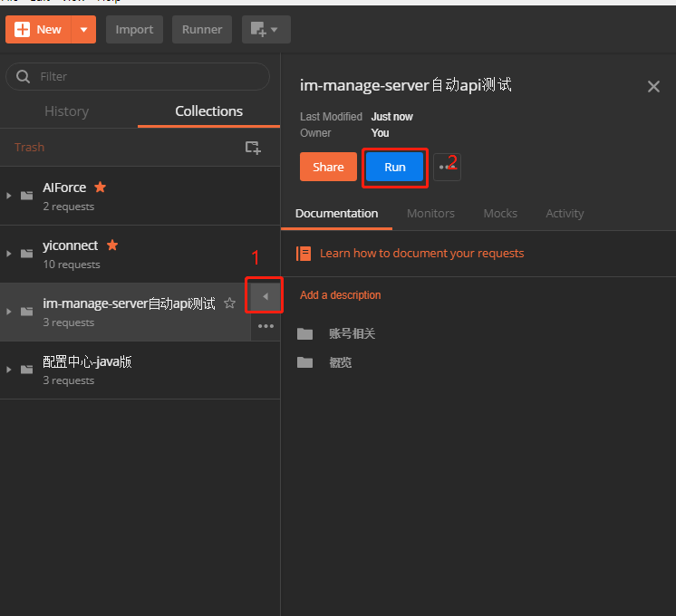
Task: Expand the 配置中心-java版 collection arrow
Action: tap(9, 370)
